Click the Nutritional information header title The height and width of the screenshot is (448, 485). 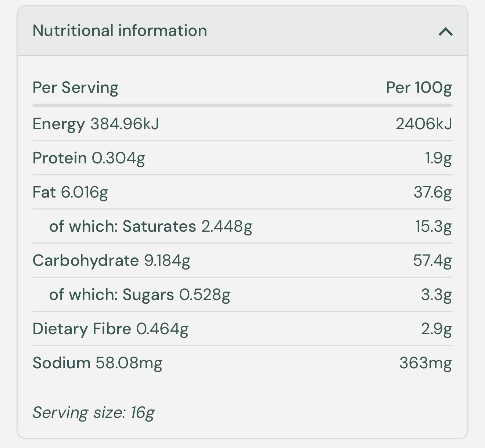120,30
